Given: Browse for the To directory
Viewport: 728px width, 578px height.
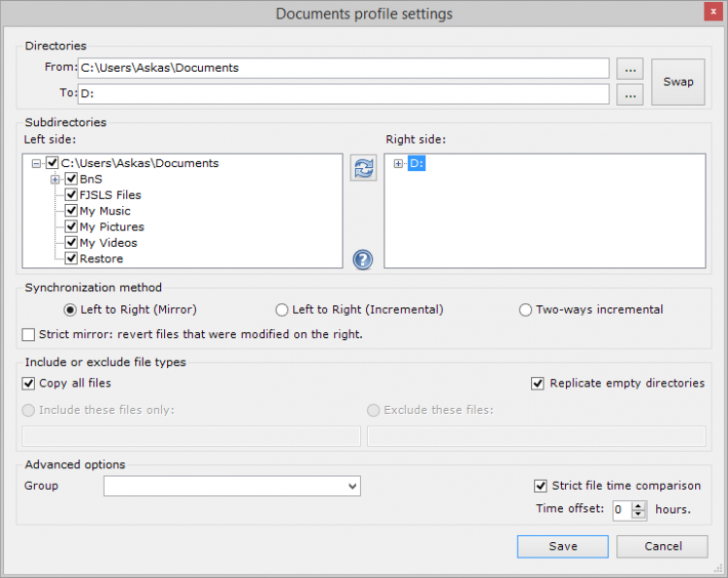Looking at the screenshot, I should [631, 94].
